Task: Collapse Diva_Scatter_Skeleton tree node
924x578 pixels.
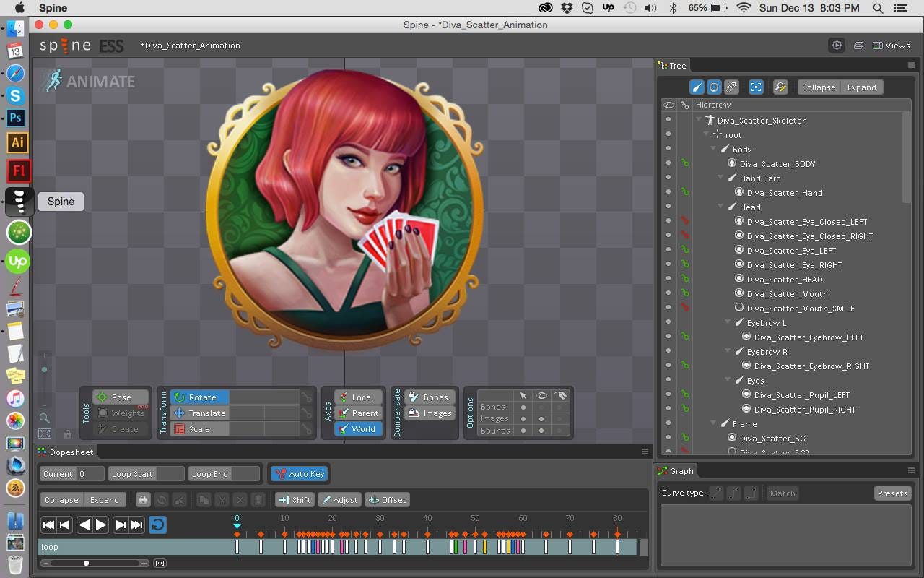Action: [x=699, y=120]
